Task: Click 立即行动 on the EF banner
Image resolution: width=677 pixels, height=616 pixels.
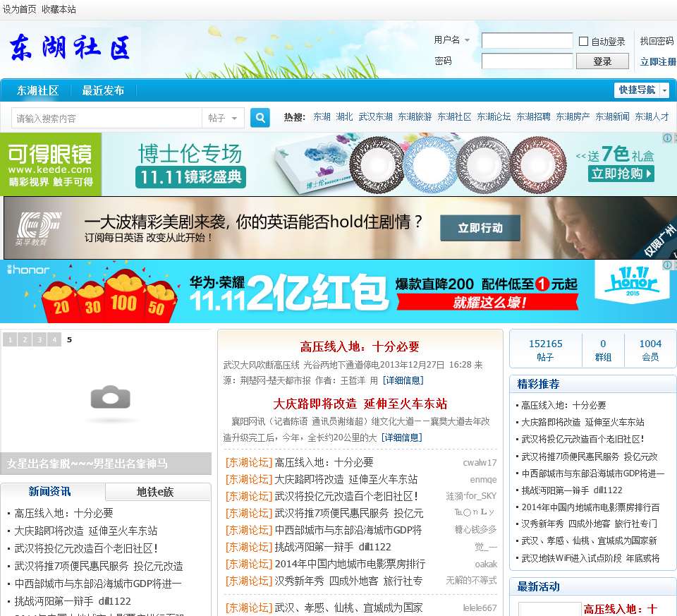Action: click(480, 228)
